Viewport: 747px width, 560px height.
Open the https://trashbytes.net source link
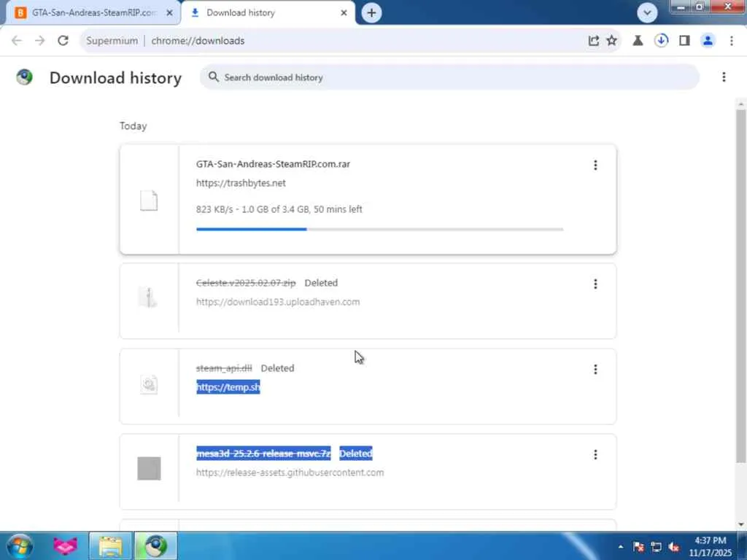(241, 183)
